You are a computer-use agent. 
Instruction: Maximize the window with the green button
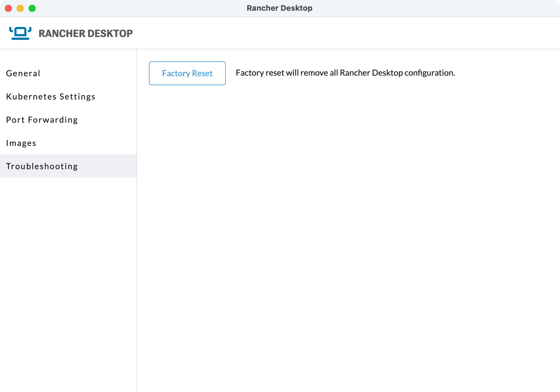click(x=32, y=8)
